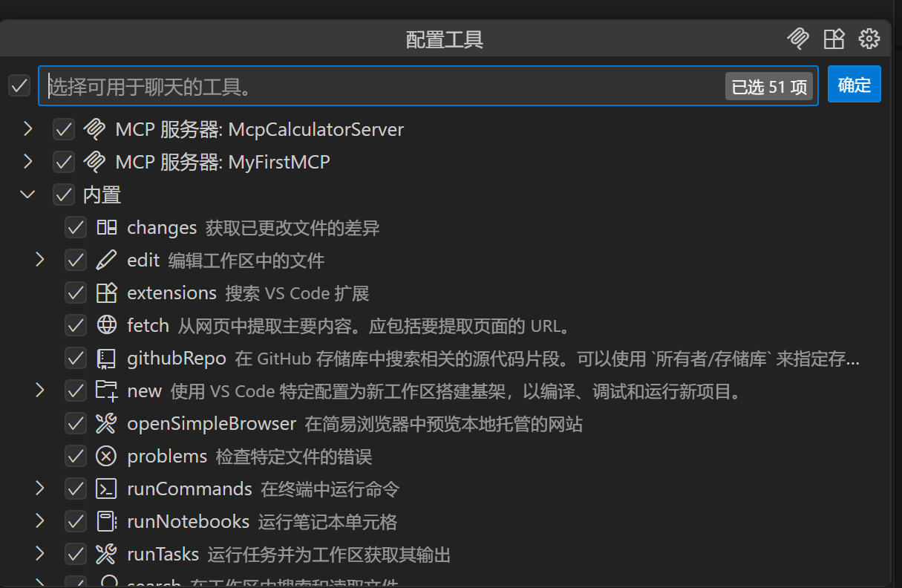The width and height of the screenshot is (902, 588).
Task: Uncheck the McpCalculatorServer checkbox
Action: tap(64, 129)
